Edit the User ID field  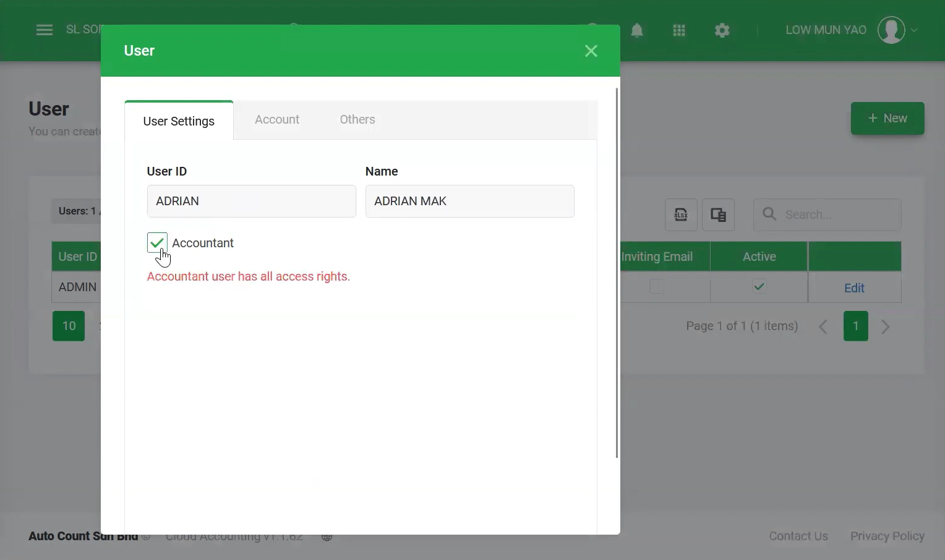[x=252, y=201]
